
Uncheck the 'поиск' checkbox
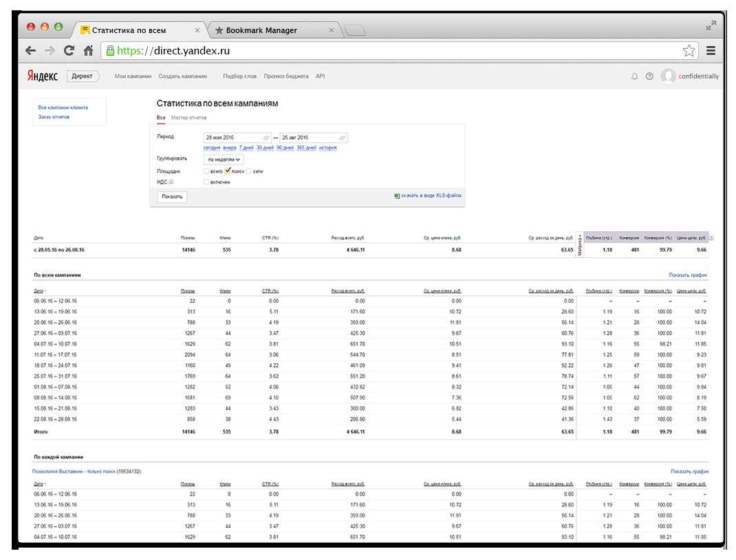click(x=228, y=171)
